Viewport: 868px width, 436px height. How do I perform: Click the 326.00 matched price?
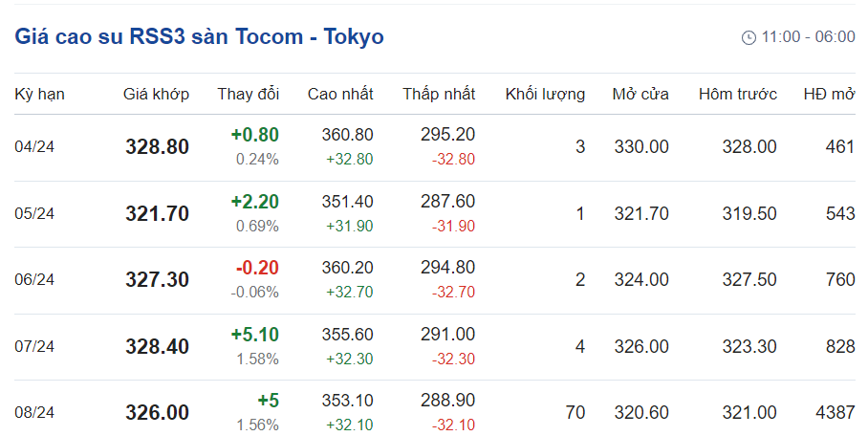[157, 413]
